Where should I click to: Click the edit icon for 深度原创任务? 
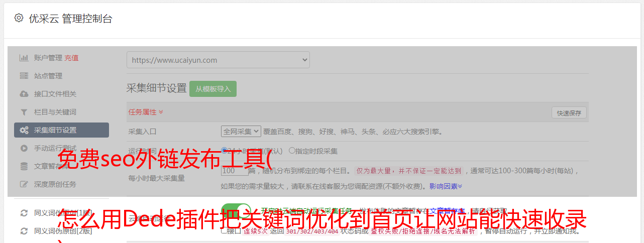[24, 184]
